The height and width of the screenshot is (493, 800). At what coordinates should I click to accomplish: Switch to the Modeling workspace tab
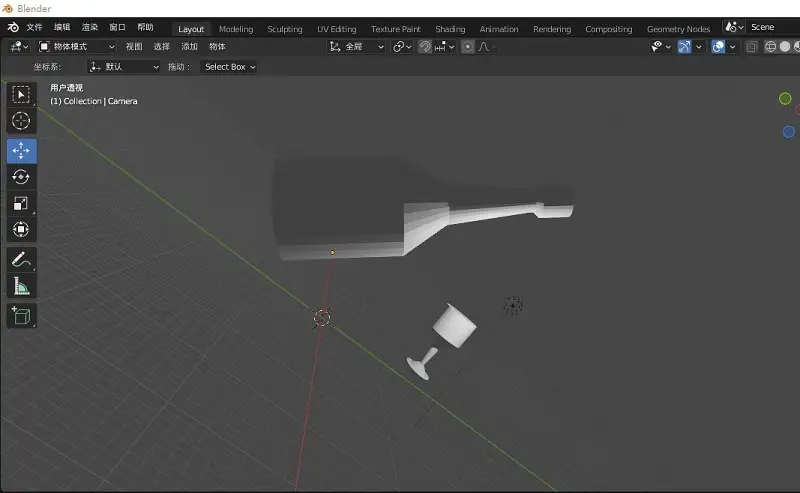pos(236,29)
